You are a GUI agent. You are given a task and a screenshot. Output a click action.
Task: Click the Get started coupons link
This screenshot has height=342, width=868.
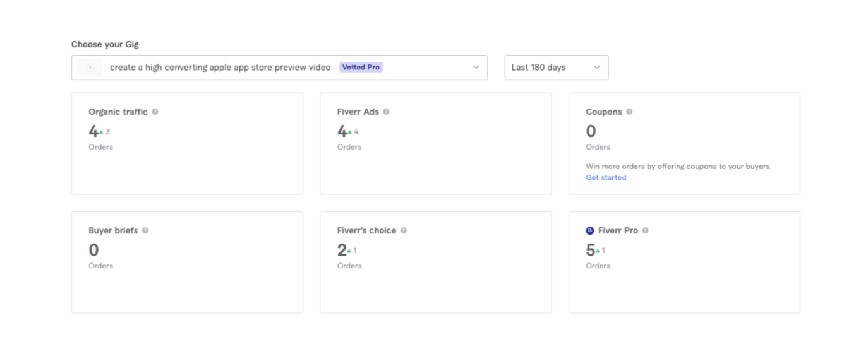pos(606,177)
